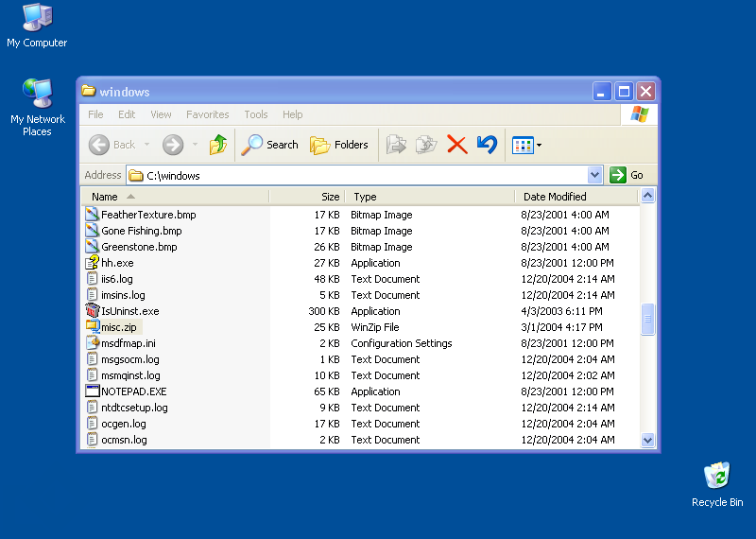This screenshot has width=756, height=539.
Task: Click the C:\windows address input field
Action: coord(359,175)
